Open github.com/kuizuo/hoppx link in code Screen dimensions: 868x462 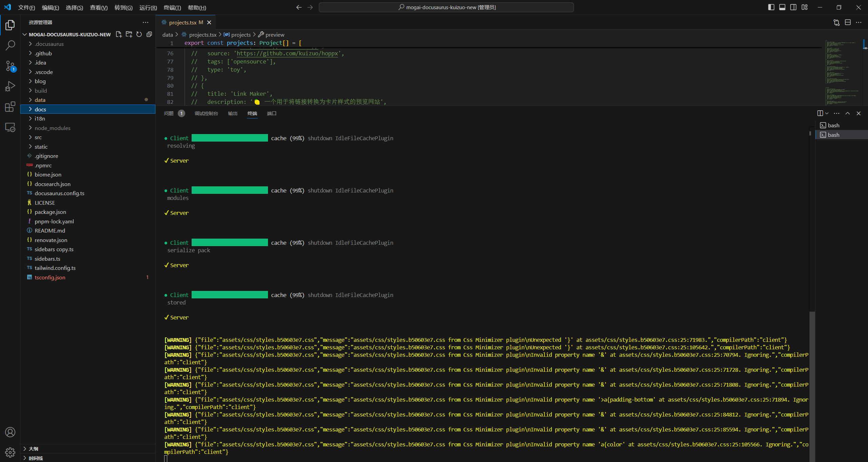288,53
